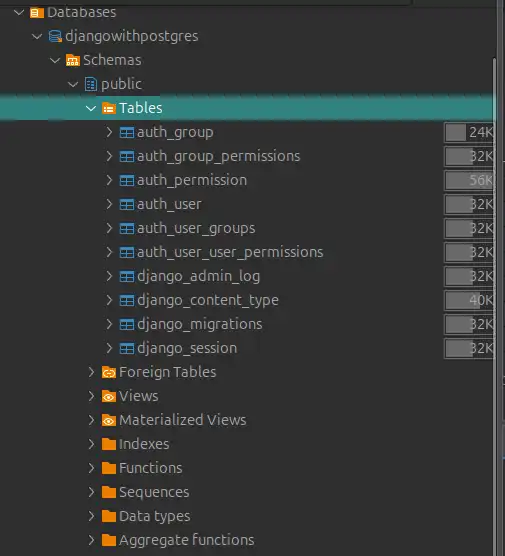Collapse the Tables node
This screenshot has width=505, height=556.
tap(91, 109)
